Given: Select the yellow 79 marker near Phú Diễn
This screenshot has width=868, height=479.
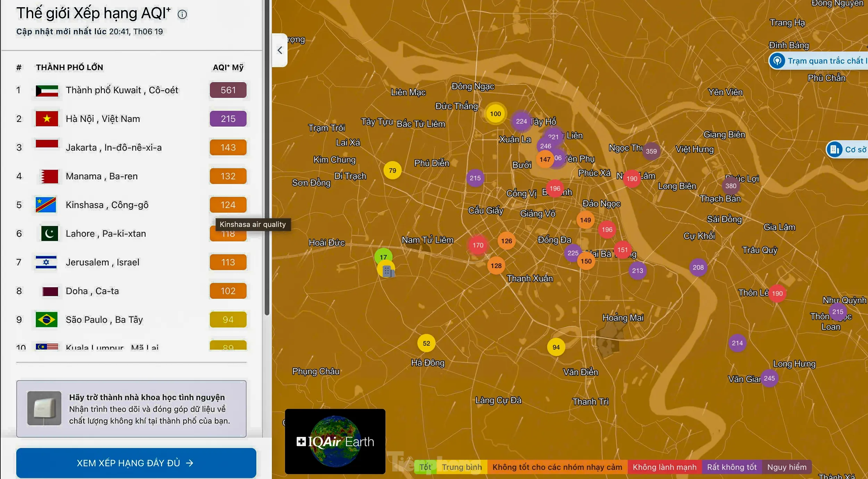Looking at the screenshot, I should coord(392,171).
